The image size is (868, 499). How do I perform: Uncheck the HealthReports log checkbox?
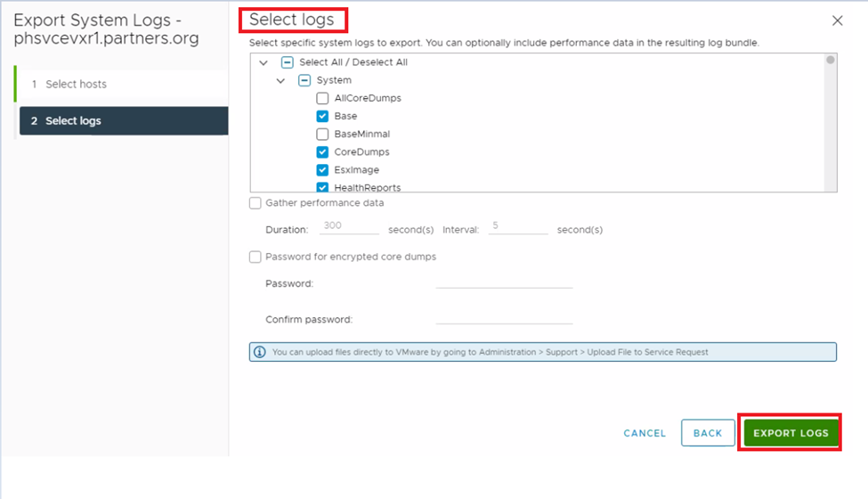click(322, 187)
